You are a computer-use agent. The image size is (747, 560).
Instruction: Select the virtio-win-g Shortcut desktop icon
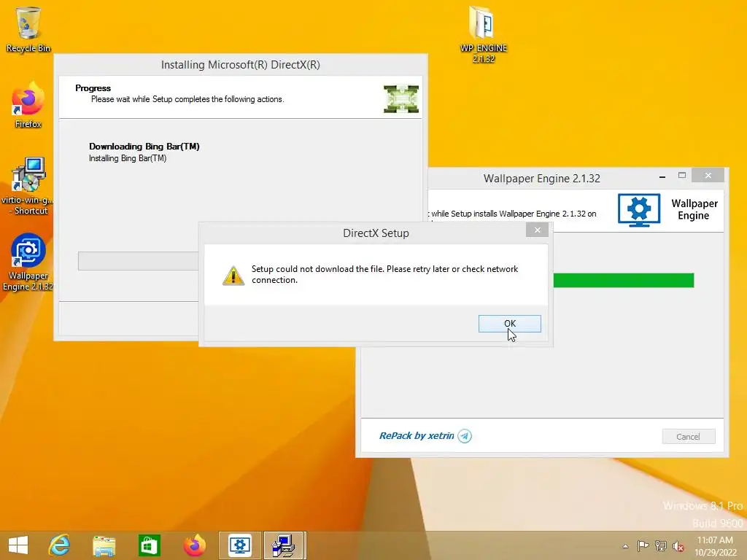tap(28, 186)
